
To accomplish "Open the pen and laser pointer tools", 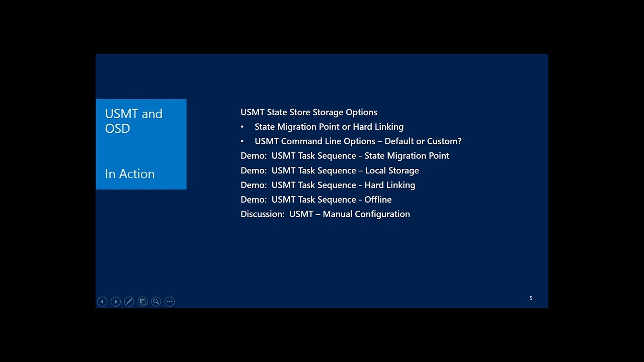I will tap(129, 302).
